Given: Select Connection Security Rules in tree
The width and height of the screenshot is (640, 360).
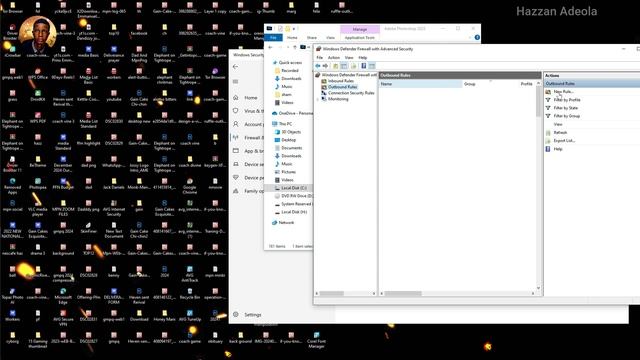Looking at the screenshot, I should pos(351,93).
